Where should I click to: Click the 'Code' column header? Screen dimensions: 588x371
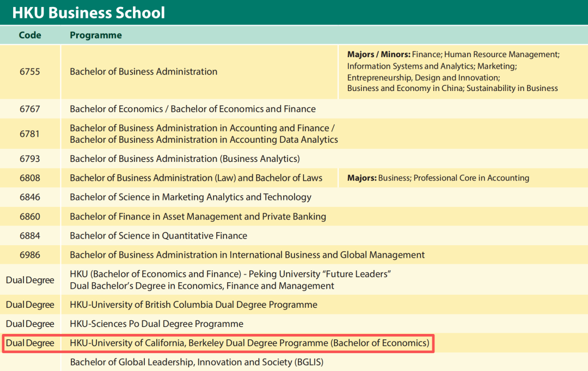pyautogui.click(x=30, y=35)
